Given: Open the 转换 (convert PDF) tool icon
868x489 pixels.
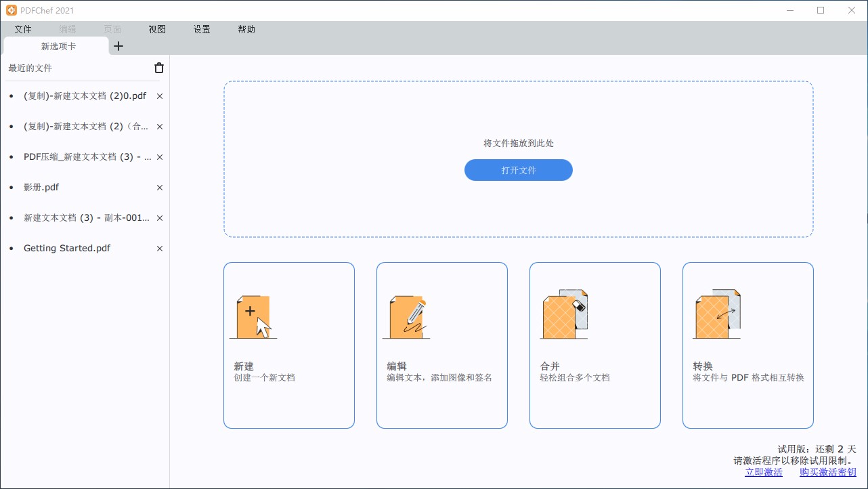Looking at the screenshot, I should 717,314.
